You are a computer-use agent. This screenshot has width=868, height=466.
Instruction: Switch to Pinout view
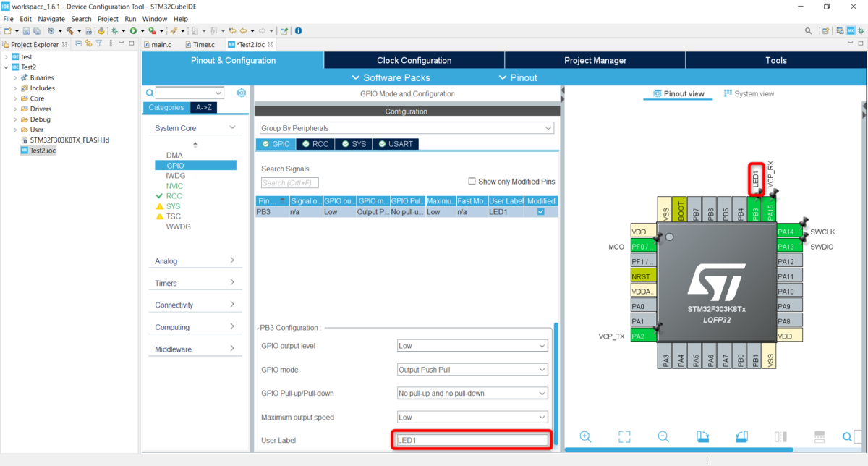tap(678, 93)
